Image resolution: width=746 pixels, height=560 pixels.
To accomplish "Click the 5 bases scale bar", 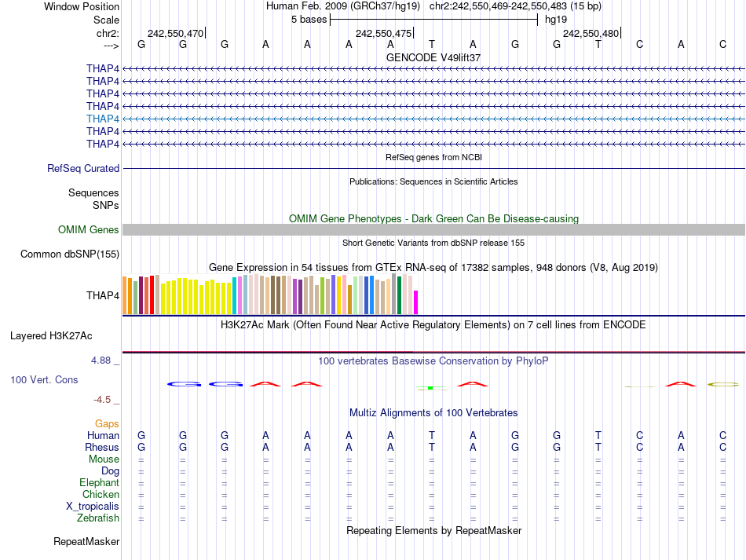I will coord(434,20).
